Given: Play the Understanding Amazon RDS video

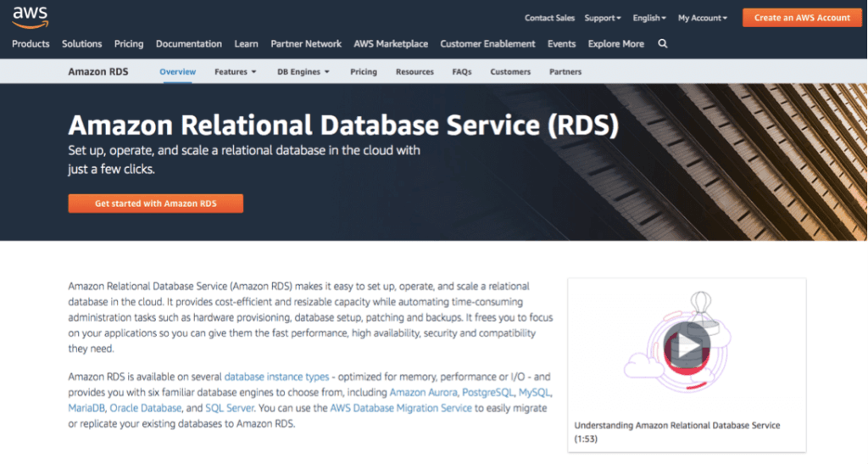Looking at the screenshot, I should (687, 345).
